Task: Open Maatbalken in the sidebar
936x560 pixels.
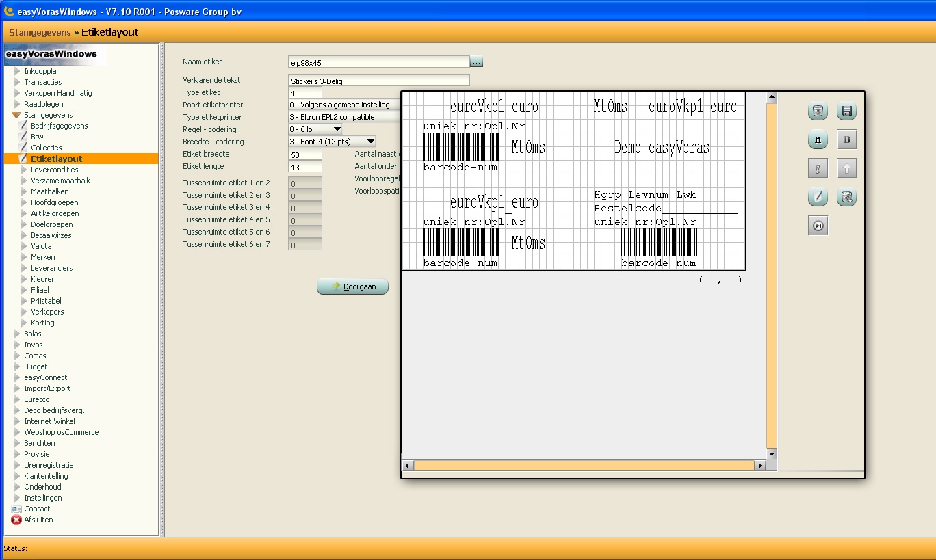Action: coord(49,191)
